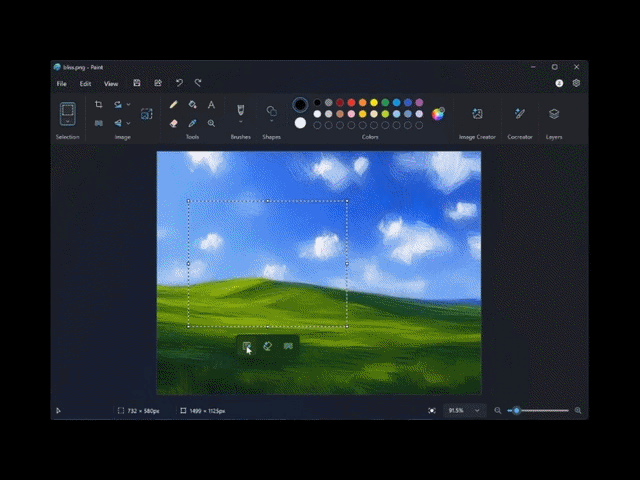Click the Flip image icon
The width and height of the screenshot is (640, 480).
(118, 123)
